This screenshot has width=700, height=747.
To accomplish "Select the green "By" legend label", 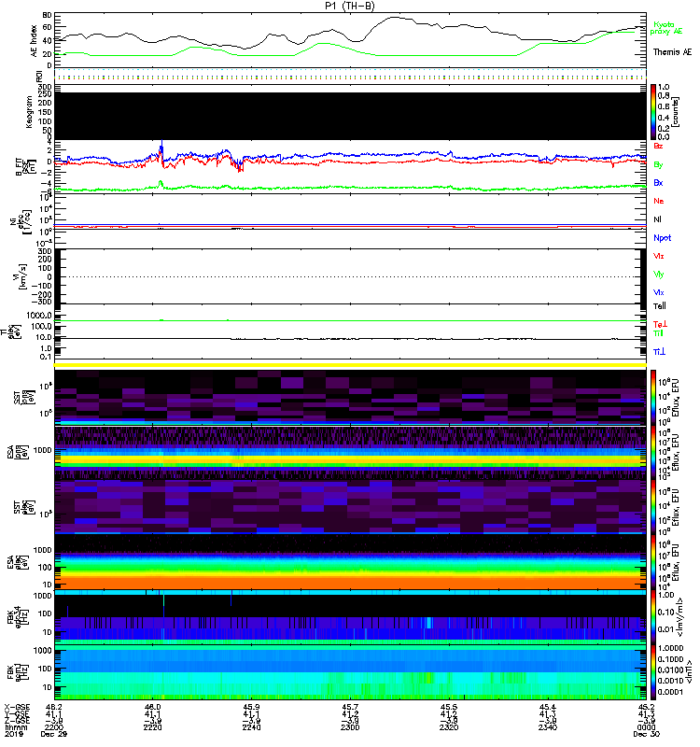I will (658, 165).
